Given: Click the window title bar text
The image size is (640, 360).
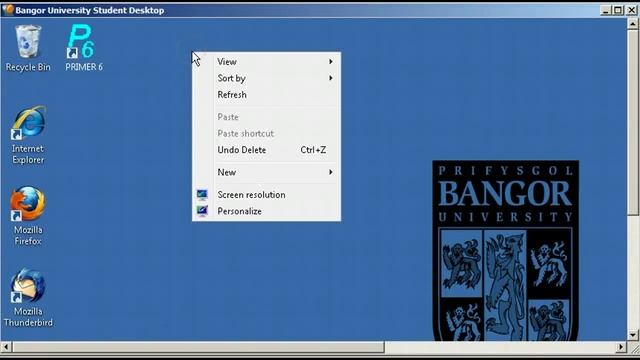Looking at the screenshot, I should click(90, 10).
